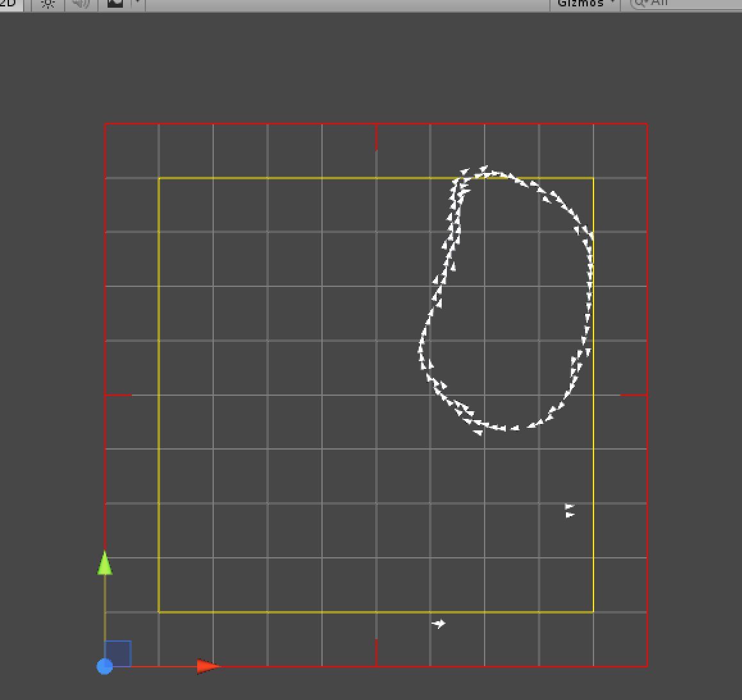This screenshot has width=742, height=700.
Task: Click the blue pivot circle of gizmo
Action: pyautogui.click(x=104, y=667)
